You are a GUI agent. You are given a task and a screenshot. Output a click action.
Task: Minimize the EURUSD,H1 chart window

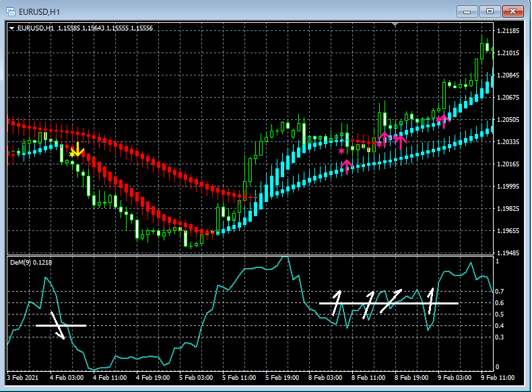(x=467, y=11)
